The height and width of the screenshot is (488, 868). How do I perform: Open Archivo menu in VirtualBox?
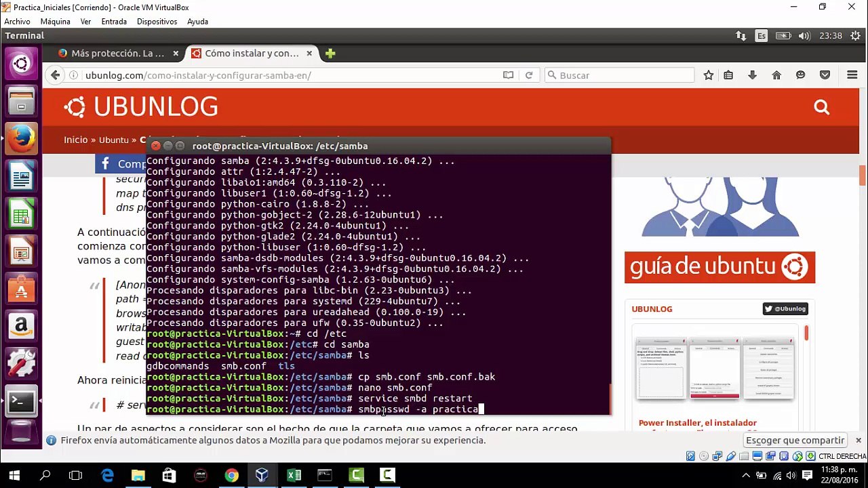pyautogui.click(x=17, y=22)
